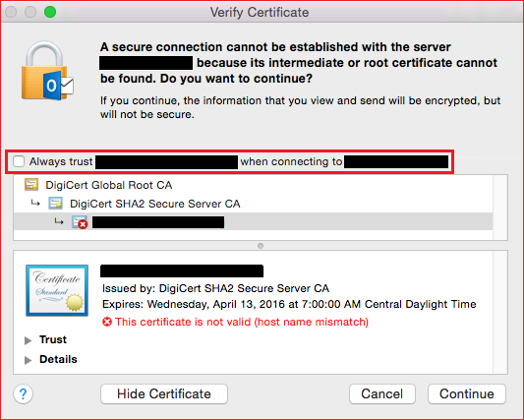
Task: Select DigiCert SHA2 Secure Server CA icon
Action: 55,204
